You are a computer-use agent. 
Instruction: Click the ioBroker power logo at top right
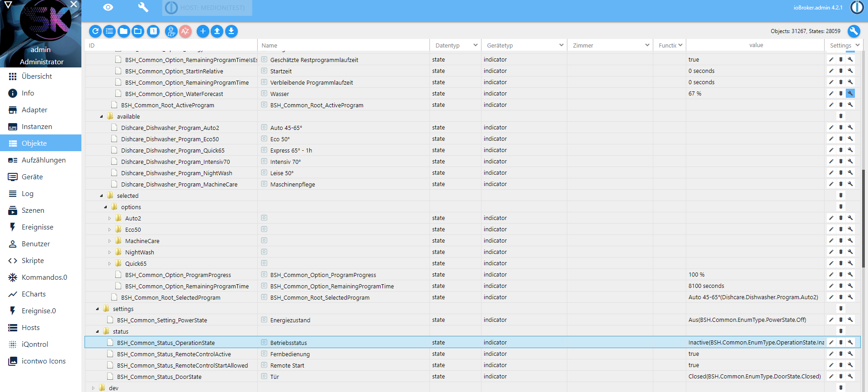click(x=857, y=7)
